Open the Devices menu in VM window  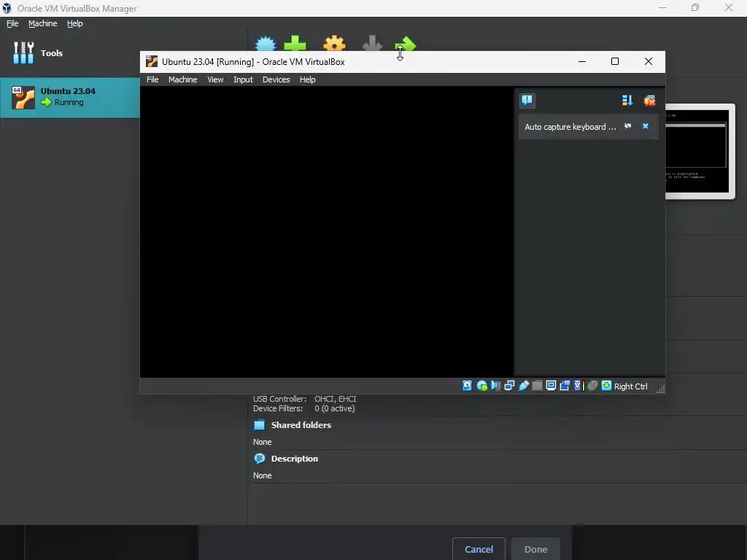click(276, 79)
